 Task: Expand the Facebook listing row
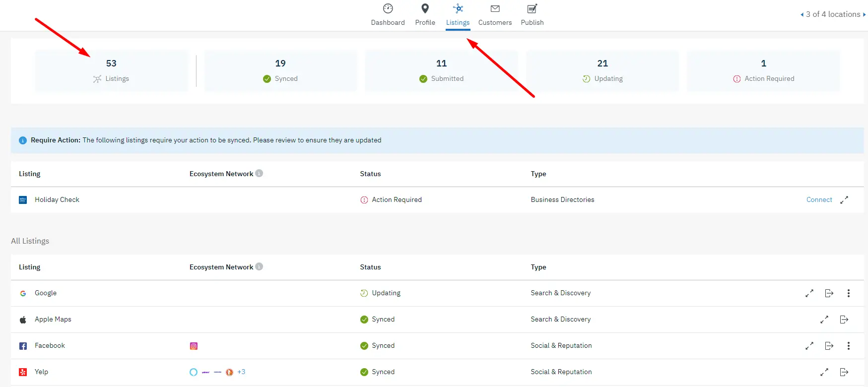pyautogui.click(x=809, y=346)
